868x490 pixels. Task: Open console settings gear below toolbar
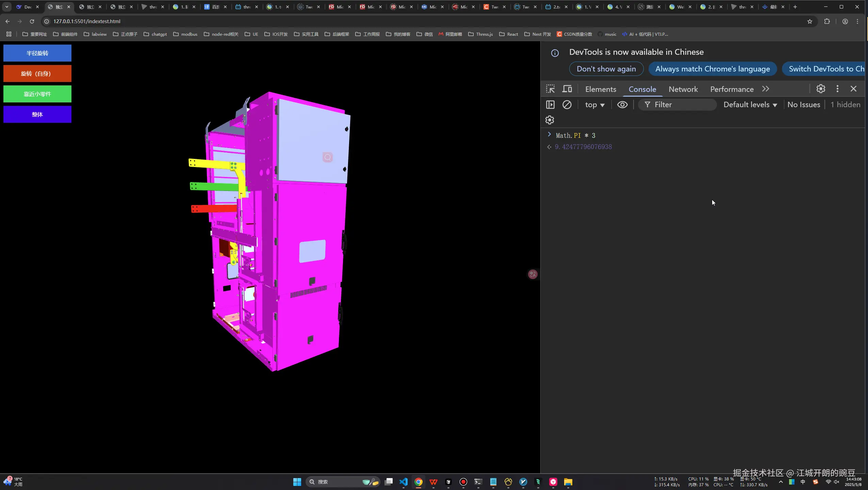[x=550, y=120]
